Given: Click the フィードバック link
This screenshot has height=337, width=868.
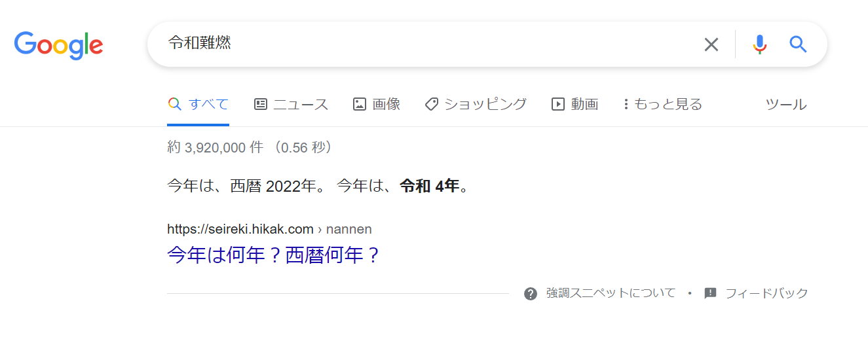Looking at the screenshot, I should (x=766, y=293).
